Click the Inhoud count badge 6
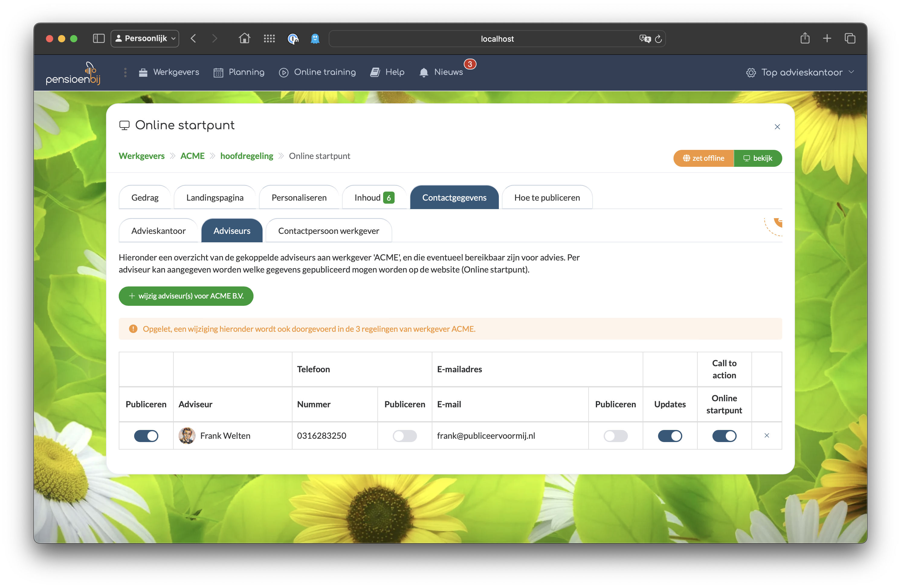Screen dimensions: 901x588 coord(389,198)
